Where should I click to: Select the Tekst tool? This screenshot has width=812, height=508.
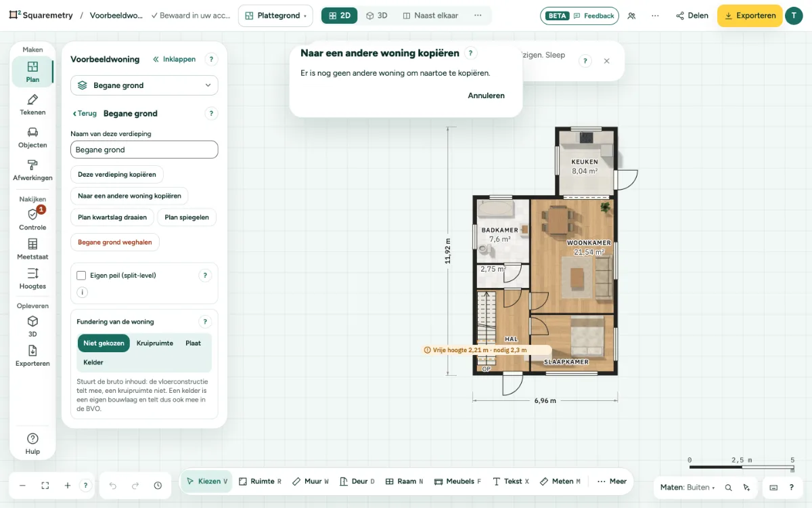coord(511,482)
